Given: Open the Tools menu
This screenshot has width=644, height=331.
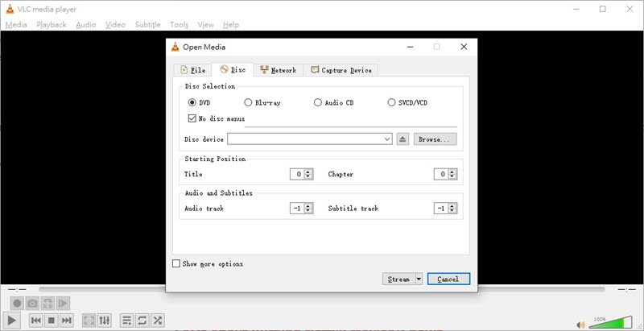Looking at the screenshot, I should pyautogui.click(x=179, y=25).
